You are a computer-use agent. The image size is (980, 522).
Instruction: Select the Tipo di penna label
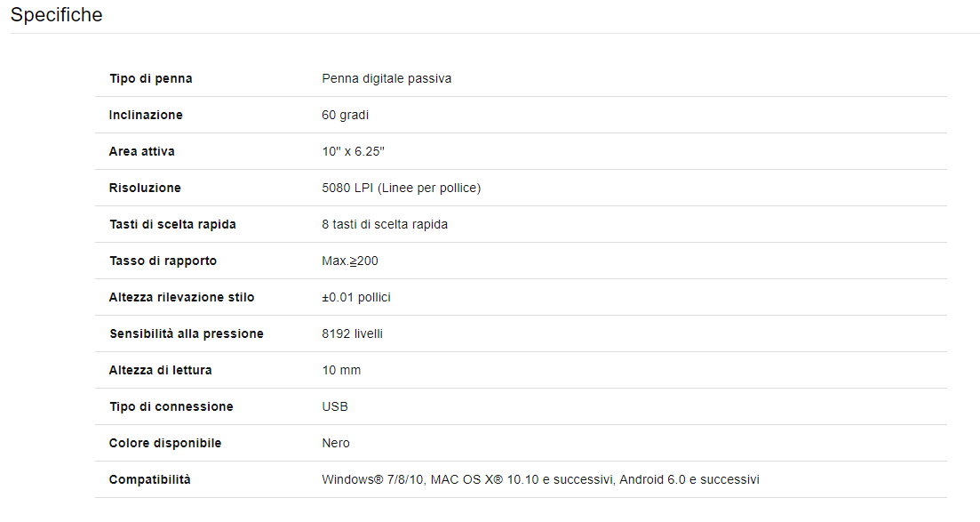click(x=151, y=78)
